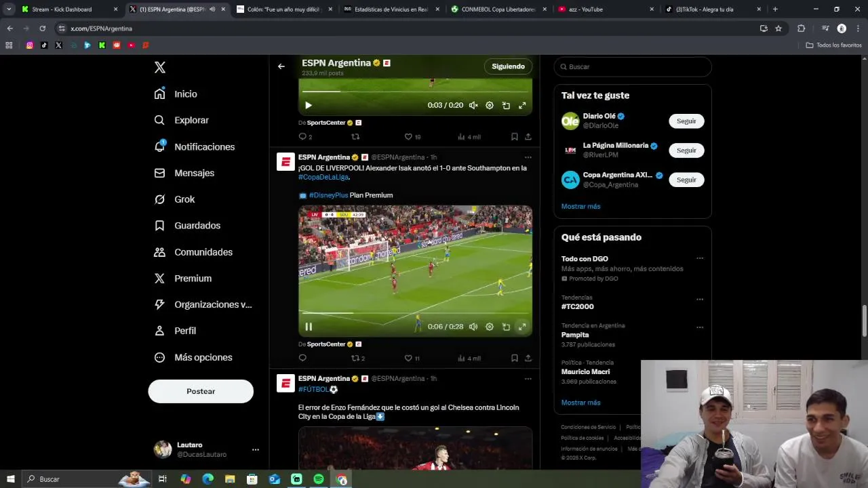Viewport: 868px width, 488px height.
Task: Open Spotify from the taskbar
Action: [x=319, y=479]
